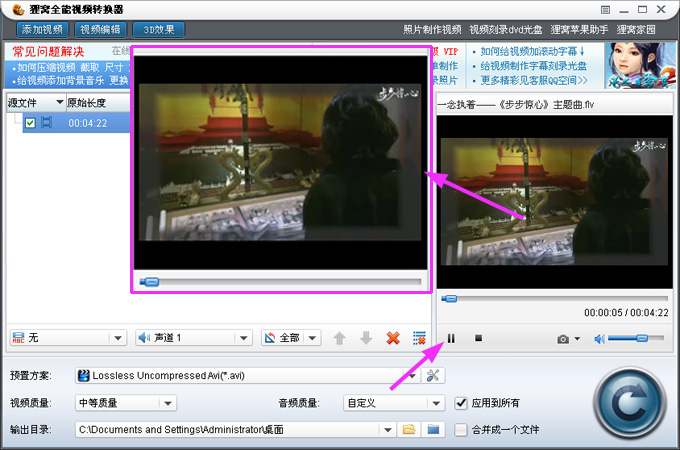Sort by 源文件 column dropdown arrow
The height and width of the screenshot is (450, 680).
60,102
